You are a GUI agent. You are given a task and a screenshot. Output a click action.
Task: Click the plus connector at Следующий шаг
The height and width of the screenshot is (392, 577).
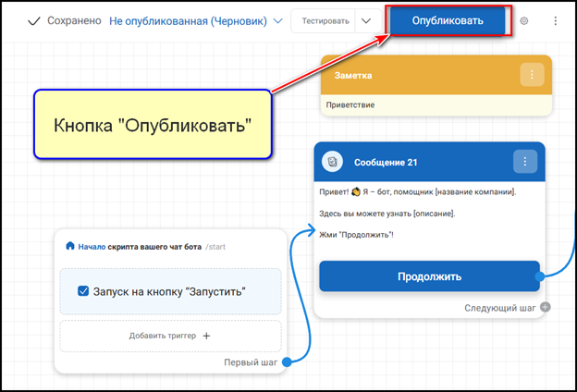(546, 307)
